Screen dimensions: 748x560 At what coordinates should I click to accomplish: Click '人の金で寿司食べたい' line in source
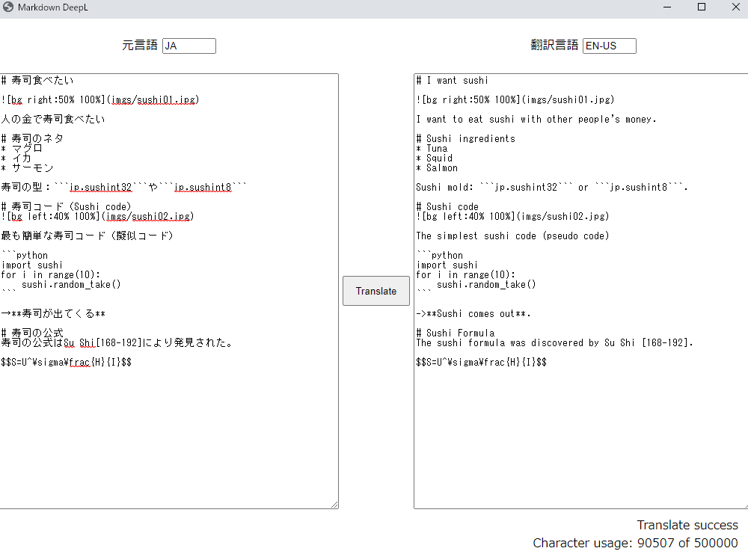[x=53, y=119]
